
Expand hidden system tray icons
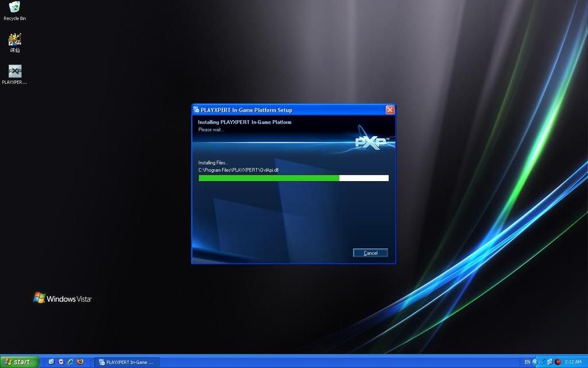tap(535, 362)
